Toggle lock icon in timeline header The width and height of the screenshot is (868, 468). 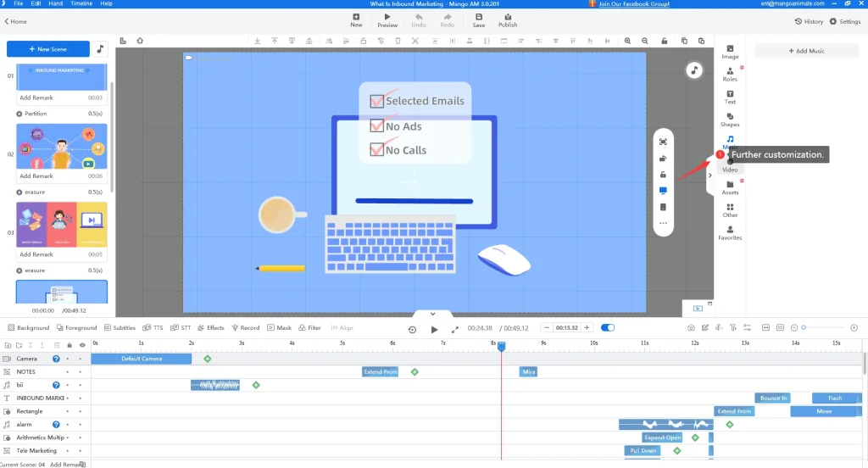point(70,345)
